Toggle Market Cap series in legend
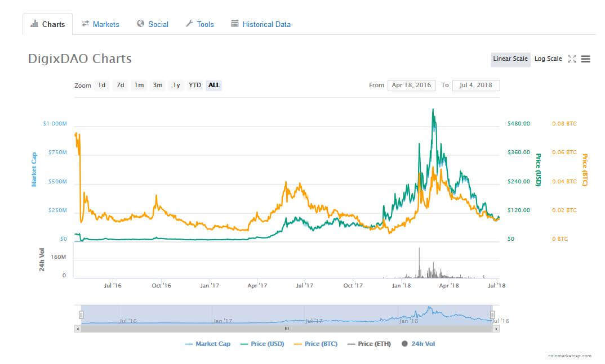Image resolution: width=605 pixels, height=364 pixels. coord(208,344)
